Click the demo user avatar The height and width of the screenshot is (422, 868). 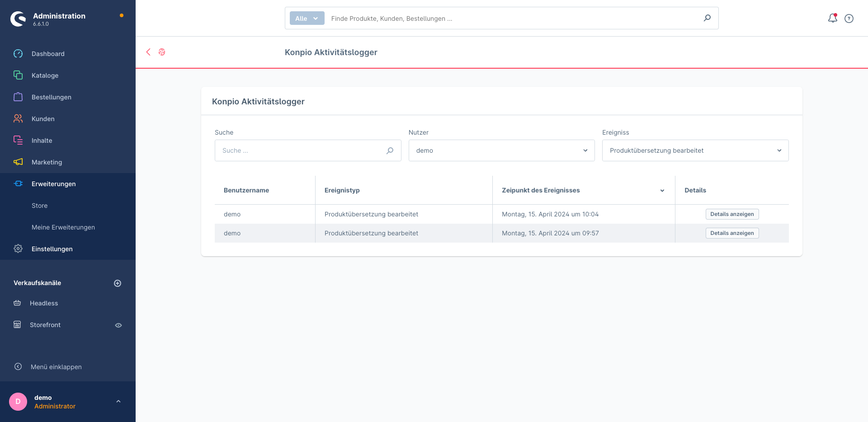point(18,402)
